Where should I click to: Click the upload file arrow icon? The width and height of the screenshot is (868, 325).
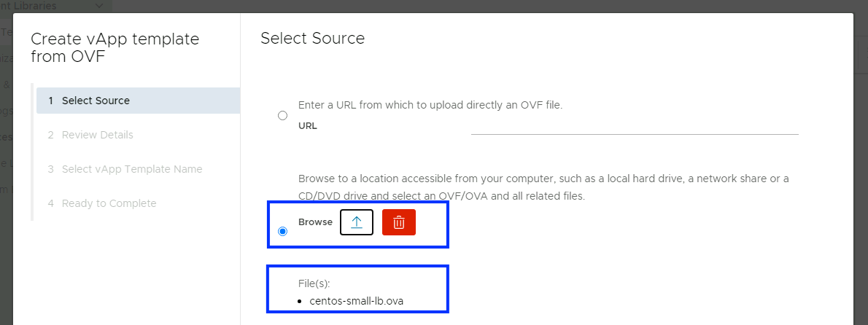pos(357,222)
